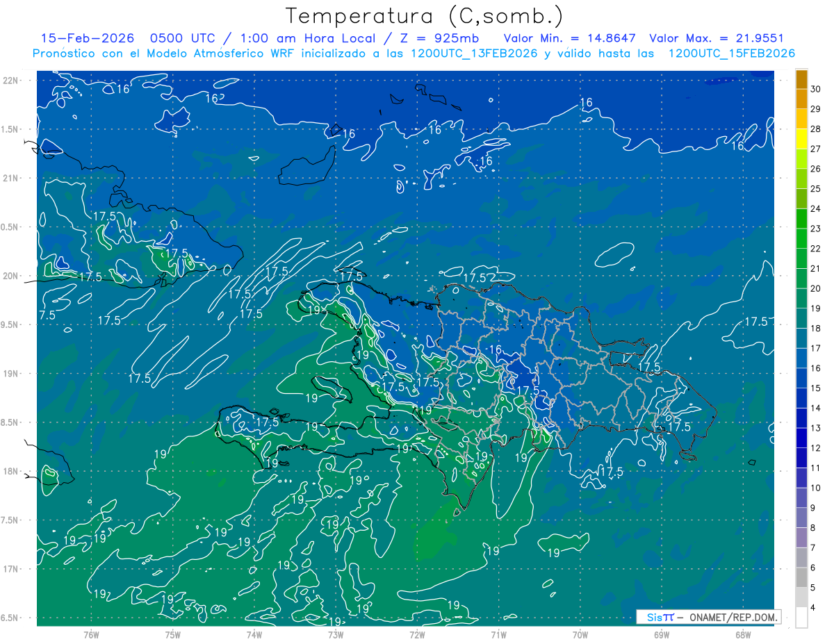Click the "73W" longitude axis label

(x=335, y=635)
